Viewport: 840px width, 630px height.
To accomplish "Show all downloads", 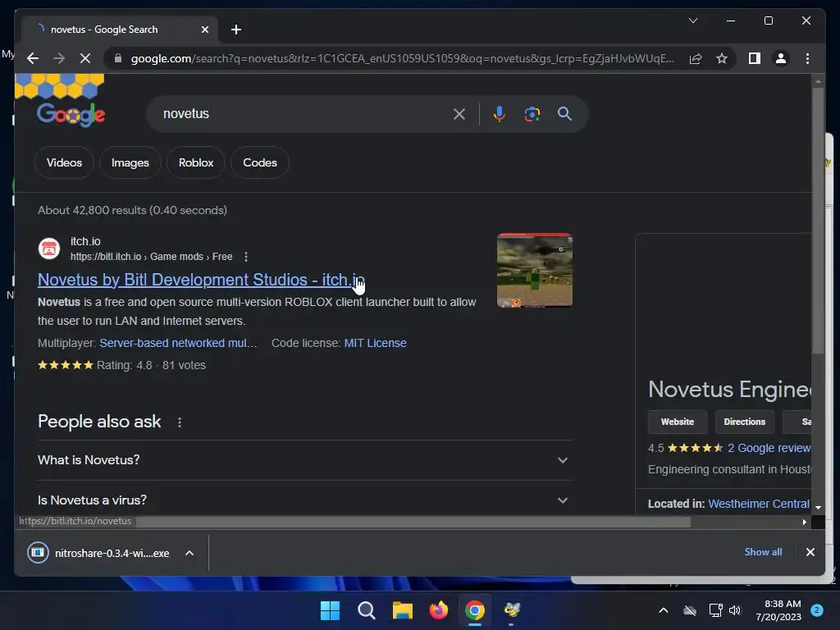I will (x=763, y=552).
